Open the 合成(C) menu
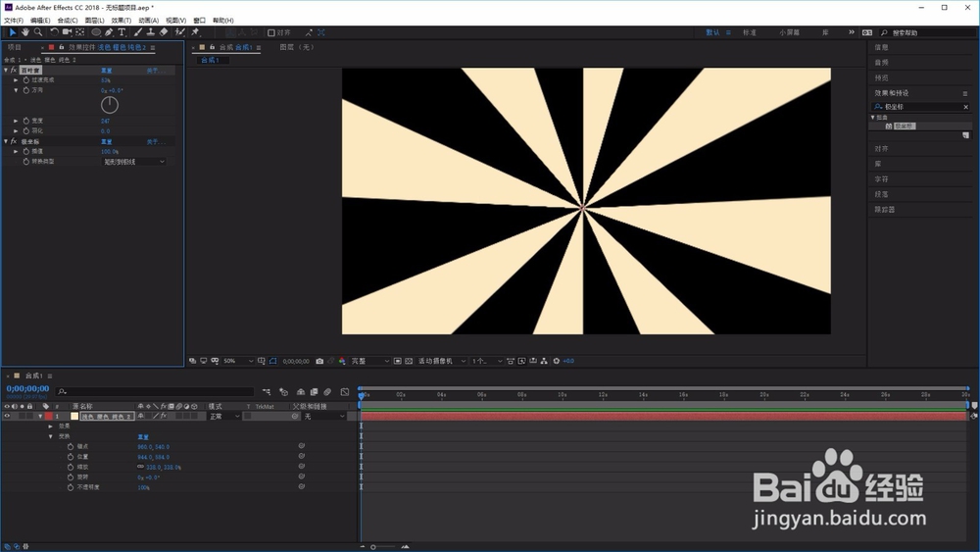Viewport: 980px width, 552px height. (68, 21)
